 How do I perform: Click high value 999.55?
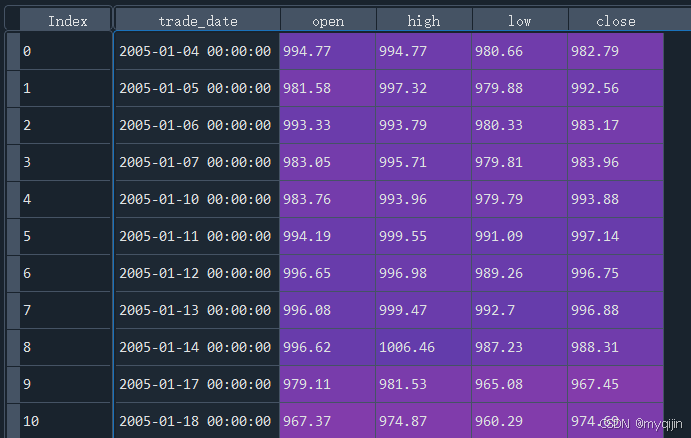coord(424,236)
